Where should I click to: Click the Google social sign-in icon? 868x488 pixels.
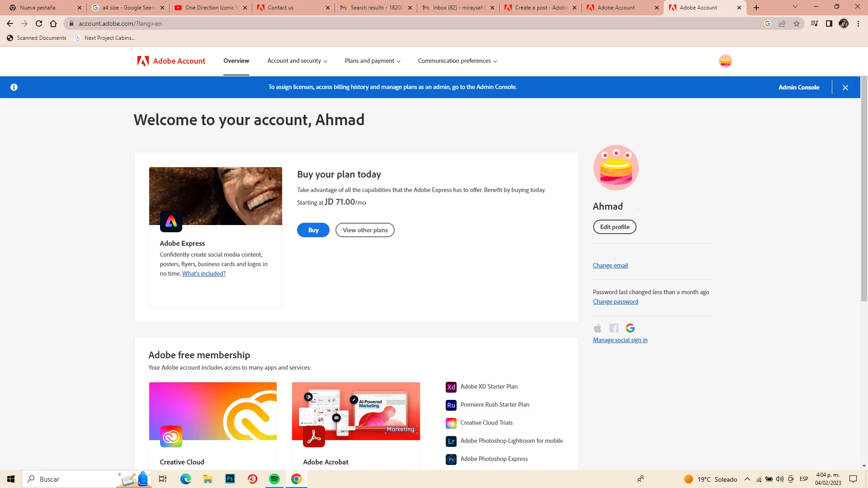click(x=630, y=328)
